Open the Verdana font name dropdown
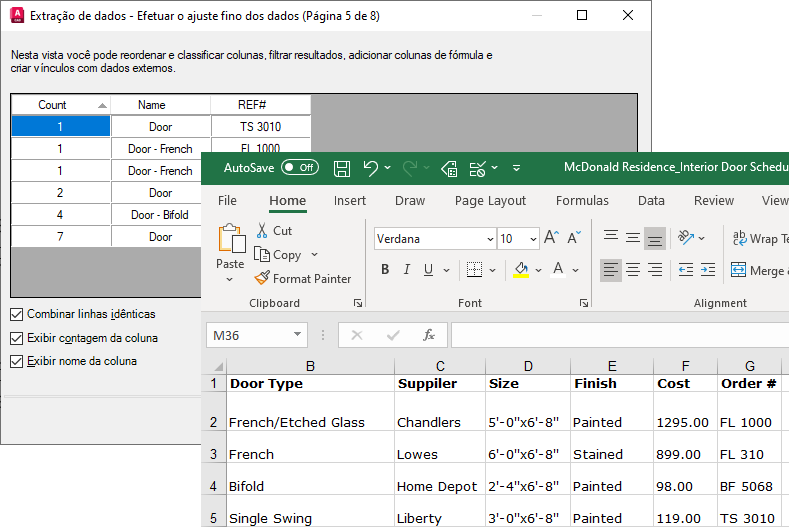Screen dimensions: 789x527 click(489, 240)
